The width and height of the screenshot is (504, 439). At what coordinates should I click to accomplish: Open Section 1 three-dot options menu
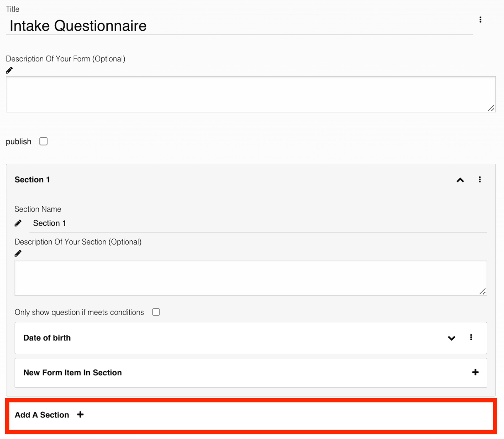click(x=480, y=179)
